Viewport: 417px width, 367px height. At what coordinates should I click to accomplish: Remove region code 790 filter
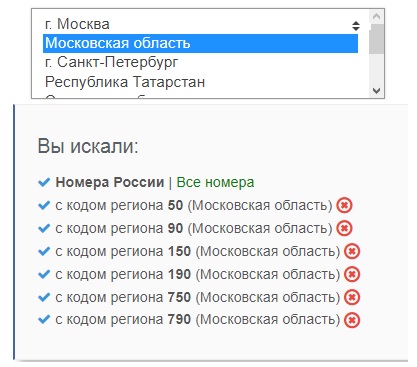[x=352, y=320]
